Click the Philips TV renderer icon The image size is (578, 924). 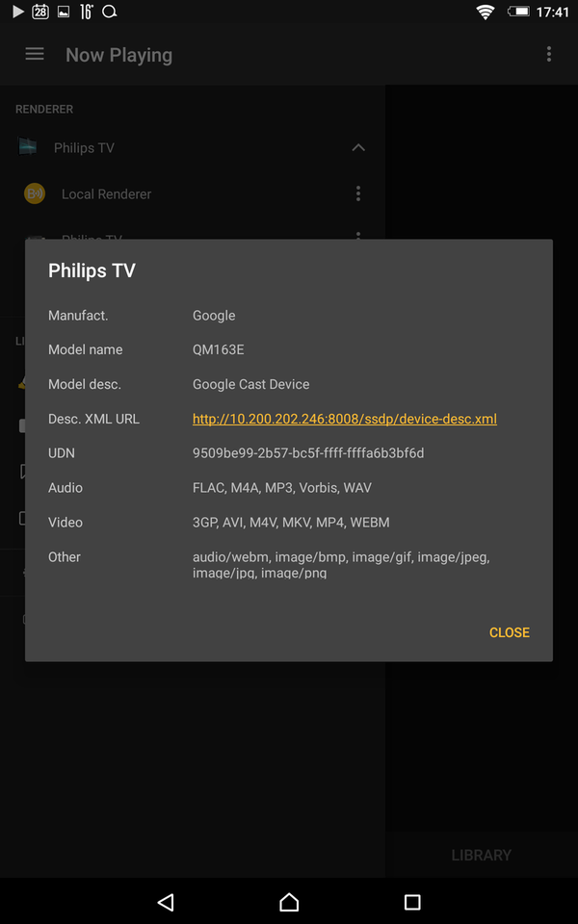[x=28, y=146]
